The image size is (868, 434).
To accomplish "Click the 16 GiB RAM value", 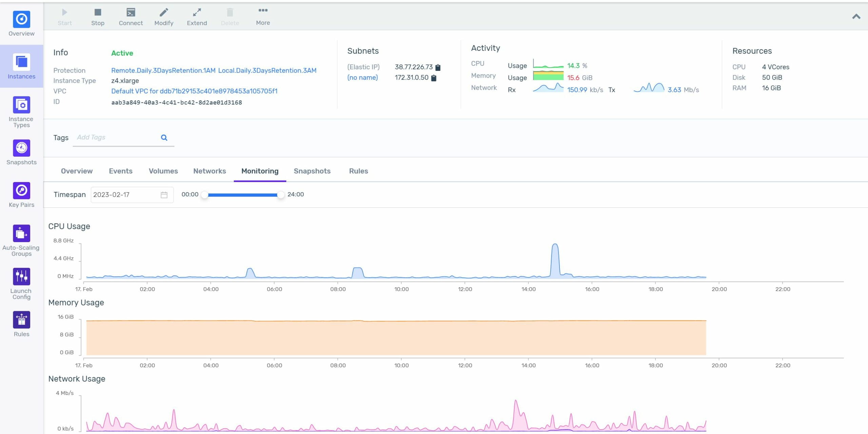I will [x=771, y=88].
